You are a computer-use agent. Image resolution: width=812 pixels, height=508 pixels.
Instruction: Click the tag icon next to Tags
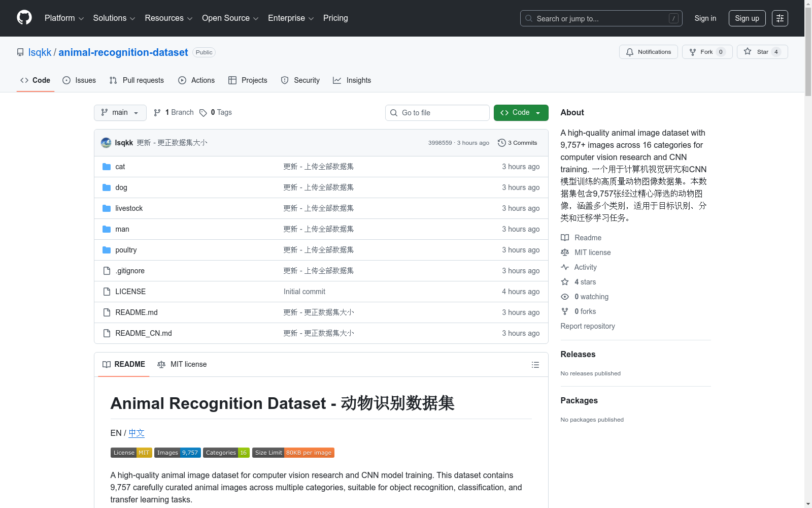coord(203,113)
